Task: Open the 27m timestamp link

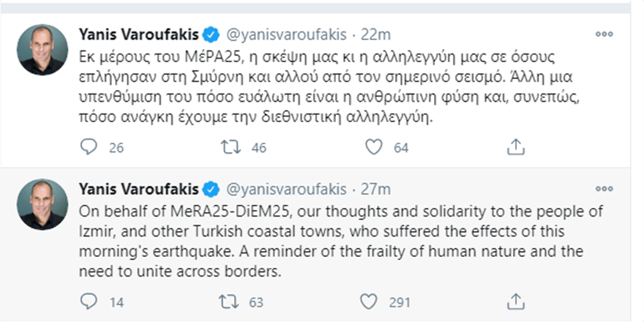Action: point(375,190)
